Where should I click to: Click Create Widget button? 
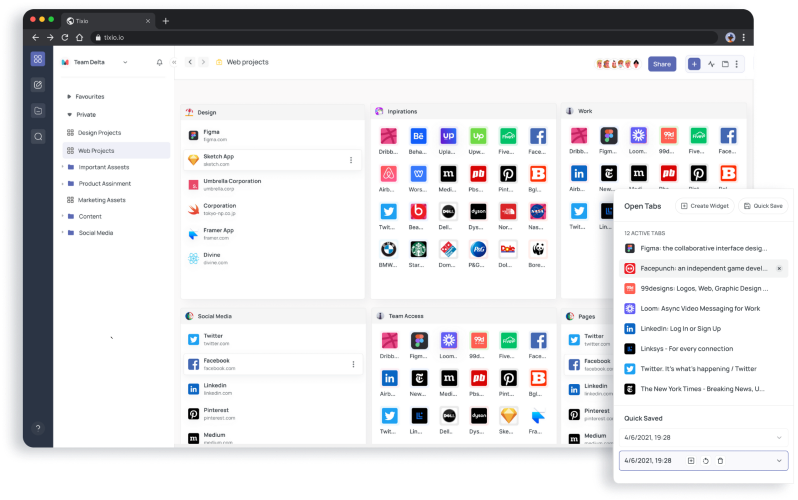704,206
